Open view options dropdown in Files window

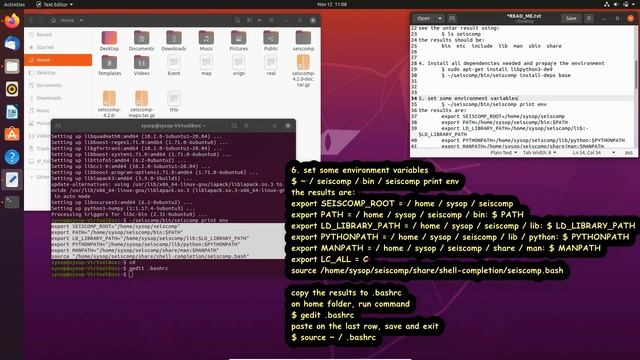click(259, 20)
